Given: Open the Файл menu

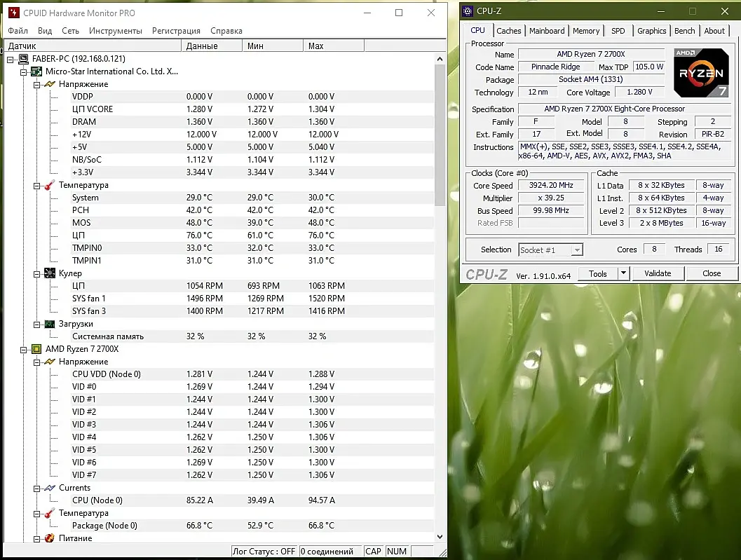Looking at the screenshot, I should coord(18,31).
